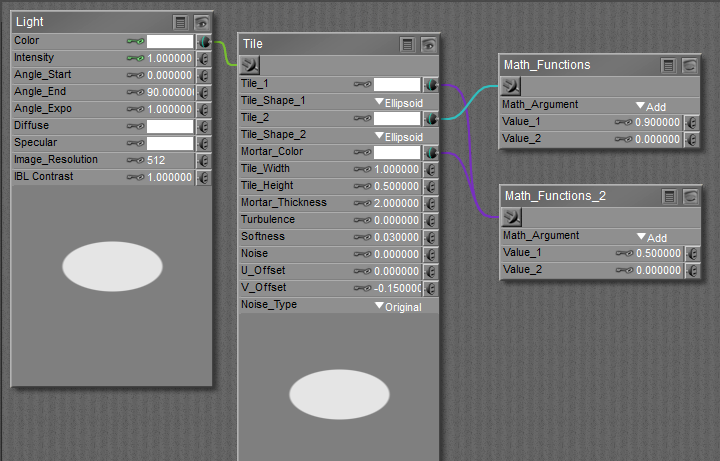Viewport: 720px width, 461px height.
Task: Click the Image_Resolution value 512
Action: click(156, 161)
